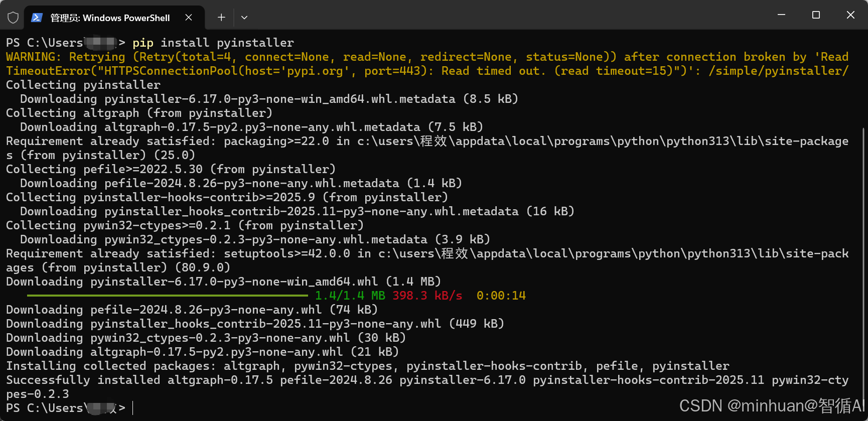868x421 pixels.
Task: Click 'Downloading pefile-2024.8.26-py3-none-any.whl (74 kB)' line
Action: click(192, 310)
